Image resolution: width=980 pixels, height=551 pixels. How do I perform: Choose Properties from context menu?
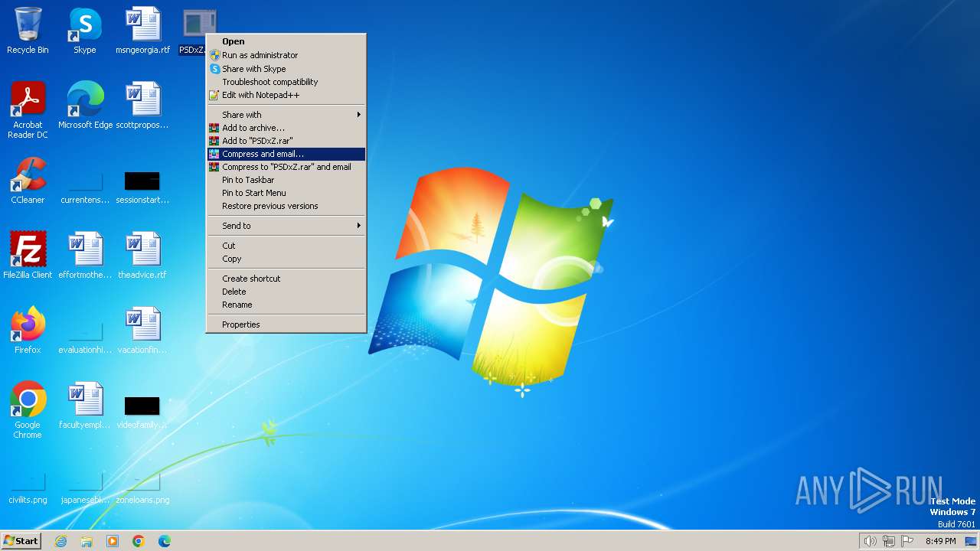point(286,324)
